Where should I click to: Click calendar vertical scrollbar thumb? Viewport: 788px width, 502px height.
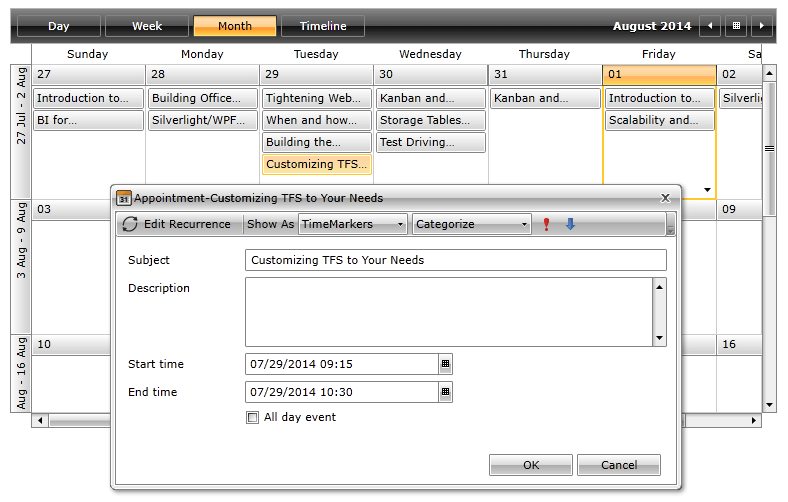point(769,149)
